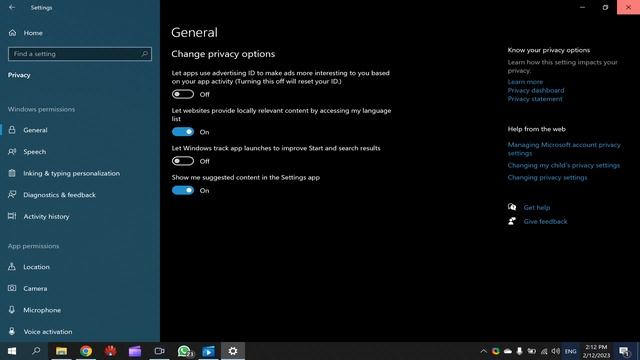Viewport: 640px width, 360px height.
Task: Disable suggested content in Settings toggle
Action: [182, 191]
